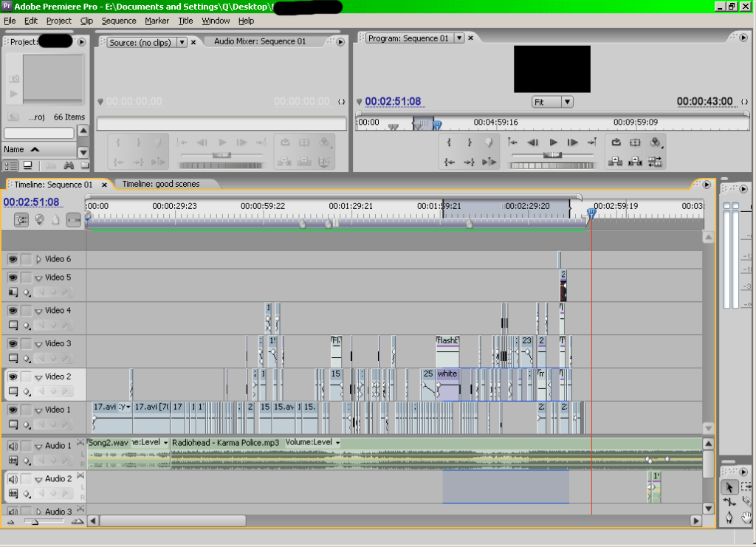Open the Sequence menu

tap(119, 21)
